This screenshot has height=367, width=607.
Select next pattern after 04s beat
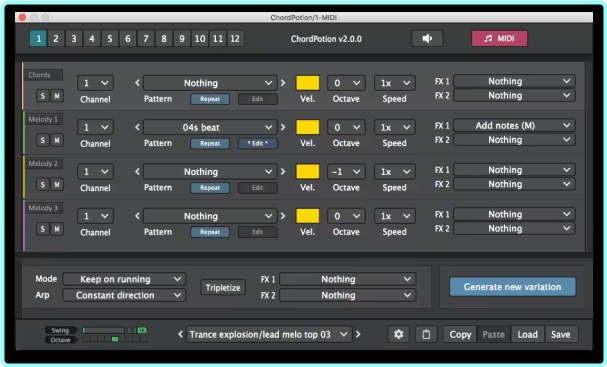coord(283,127)
